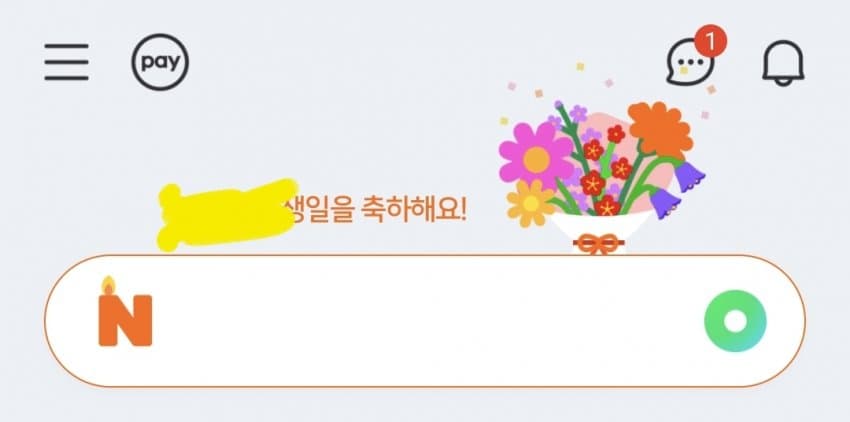The image size is (850, 422).
Task: Click the orange ribbon bow on the bouquet
Action: click(x=598, y=244)
